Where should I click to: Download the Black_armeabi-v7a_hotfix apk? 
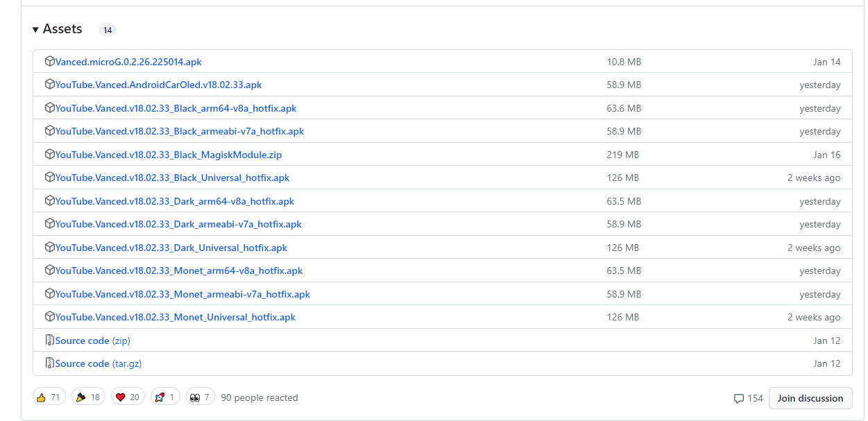click(180, 131)
